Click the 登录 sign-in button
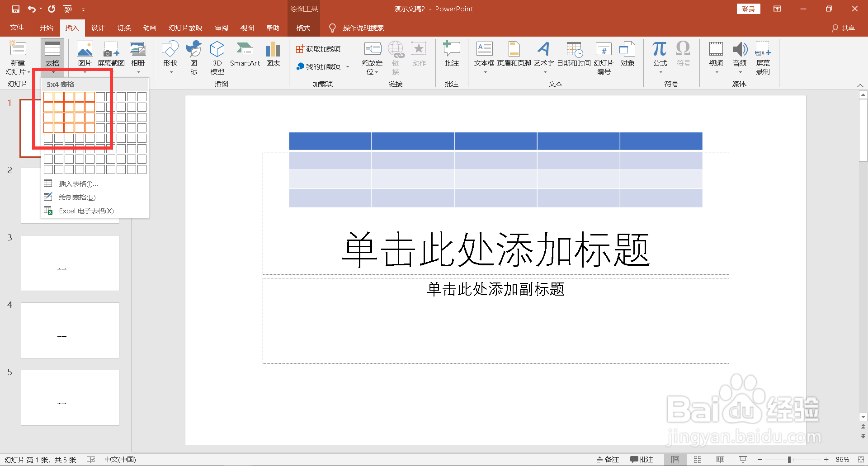Viewport: 868px width, 466px height. 748,9
